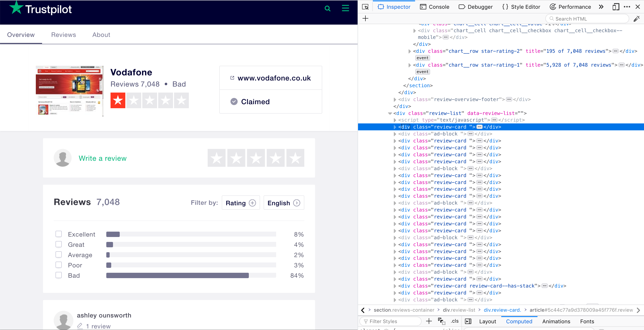Viewport: 644px width, 330px height.
Task: Check the Bad rating checkbox
Action: coord(58,275)
